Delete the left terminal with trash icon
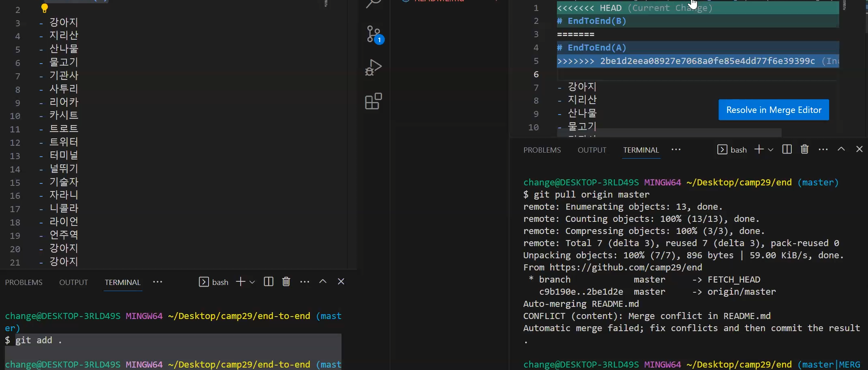The width and height of the screenshot is (868, 370). click(286, 282)
